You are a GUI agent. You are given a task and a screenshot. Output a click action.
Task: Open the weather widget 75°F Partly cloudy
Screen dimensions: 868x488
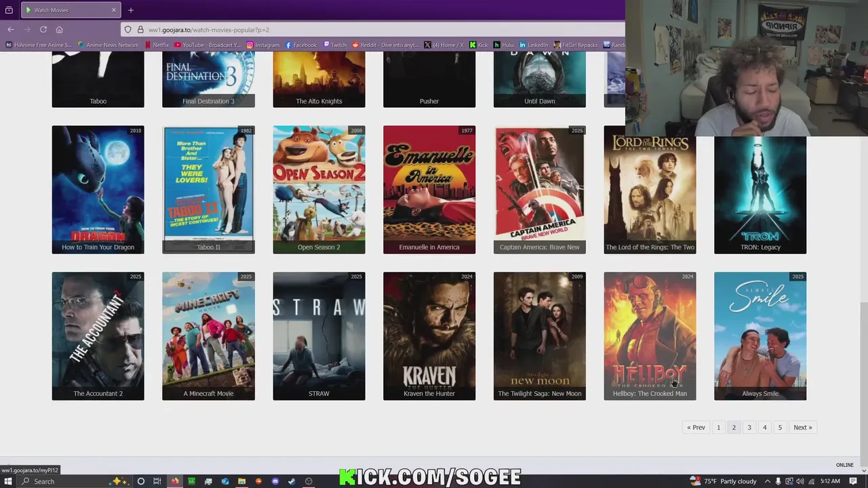[723, 481]
